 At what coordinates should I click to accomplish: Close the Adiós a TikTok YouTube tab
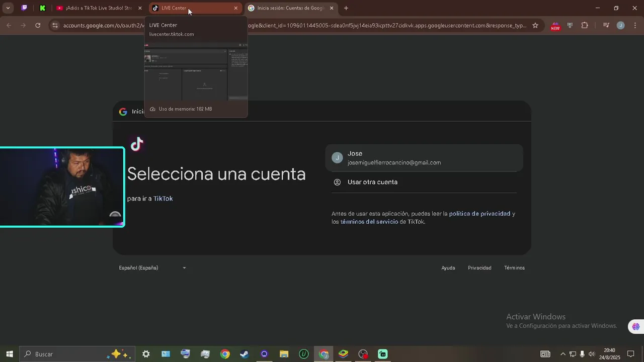[140, 8]
